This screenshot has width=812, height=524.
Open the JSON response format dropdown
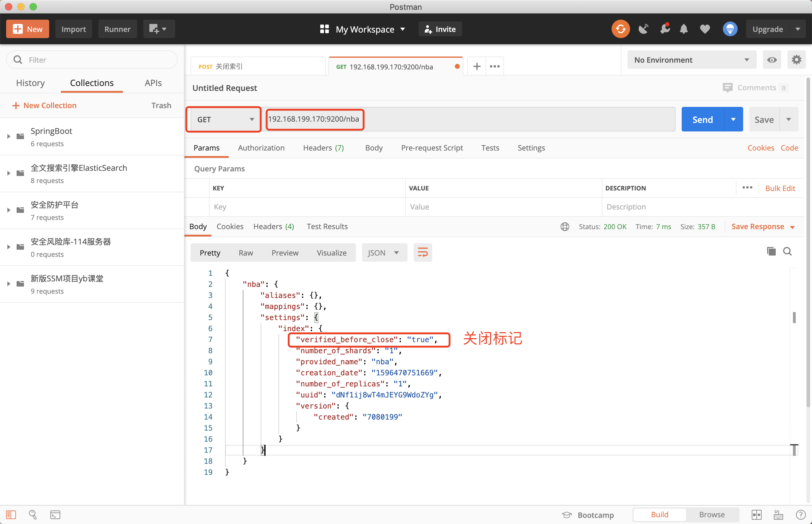(384, 252)
